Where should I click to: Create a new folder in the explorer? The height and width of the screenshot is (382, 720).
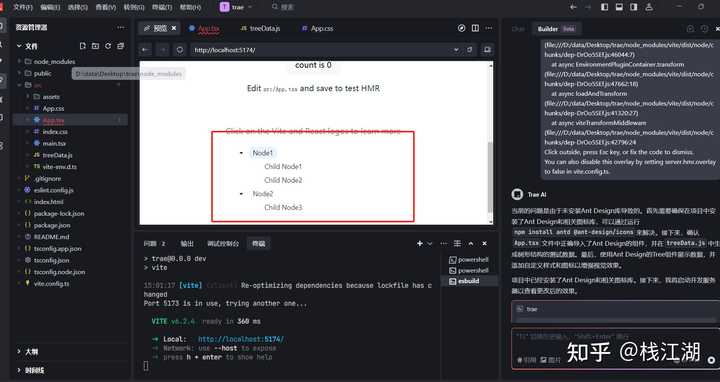[x=96, y=46]
